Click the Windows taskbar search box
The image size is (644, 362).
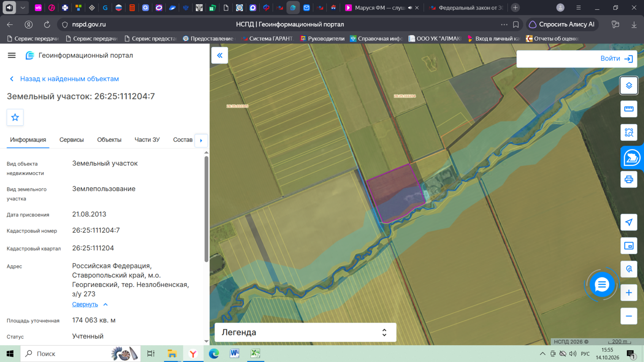point(81,354)
